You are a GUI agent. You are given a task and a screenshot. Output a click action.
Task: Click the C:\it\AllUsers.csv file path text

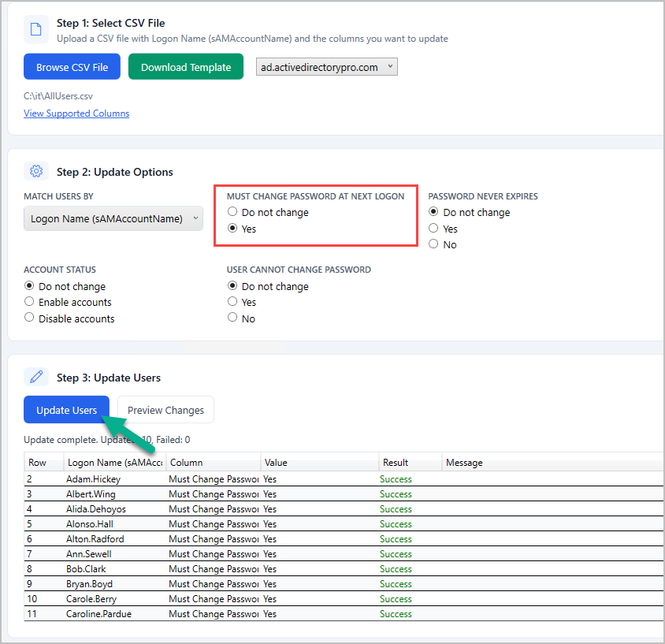(x=58, y=96)
